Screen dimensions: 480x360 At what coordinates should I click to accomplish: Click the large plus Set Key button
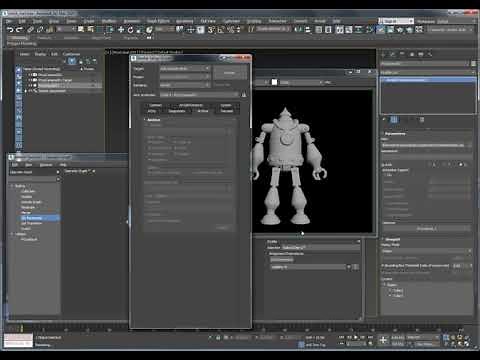[383, 340]
